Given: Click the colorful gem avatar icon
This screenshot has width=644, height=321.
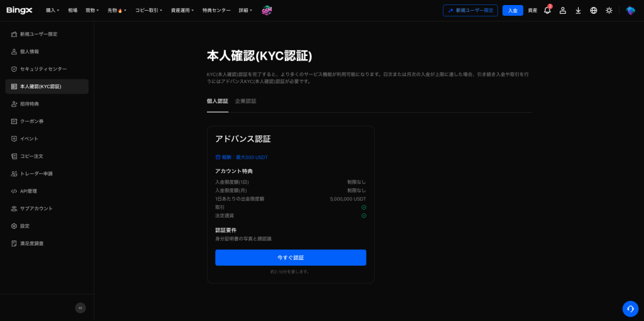Looking at the screenshot, I should (x=630, y=11).
